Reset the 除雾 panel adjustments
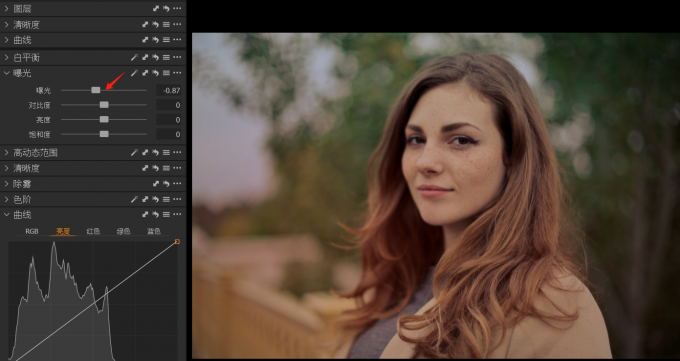Screen dimensions: 680x361 [x=166, y=184]
